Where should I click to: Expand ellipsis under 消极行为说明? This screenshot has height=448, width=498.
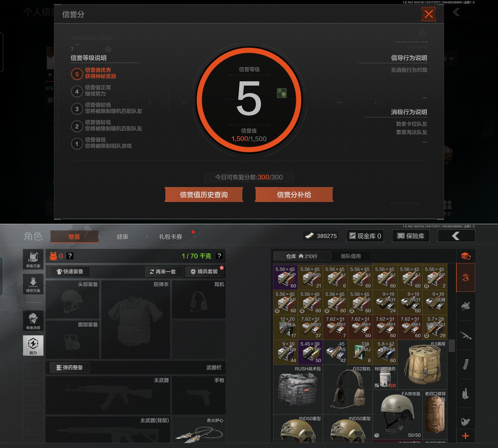pyautogui.click(x=425, y=142)
